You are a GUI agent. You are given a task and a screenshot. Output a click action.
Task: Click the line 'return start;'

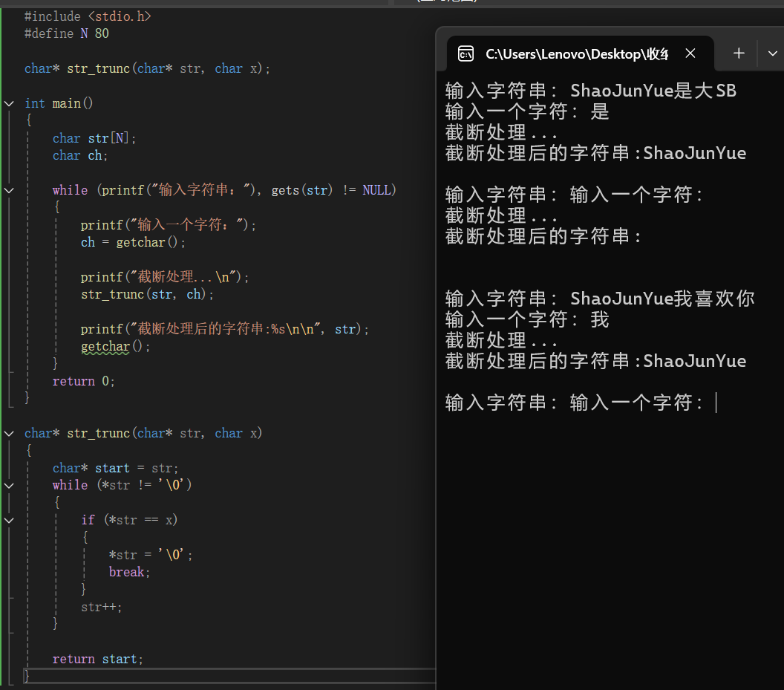click(97, 659)
